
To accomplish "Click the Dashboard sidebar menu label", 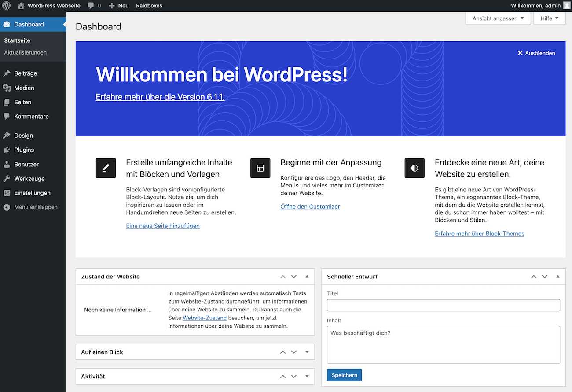I will coord(29,24).
